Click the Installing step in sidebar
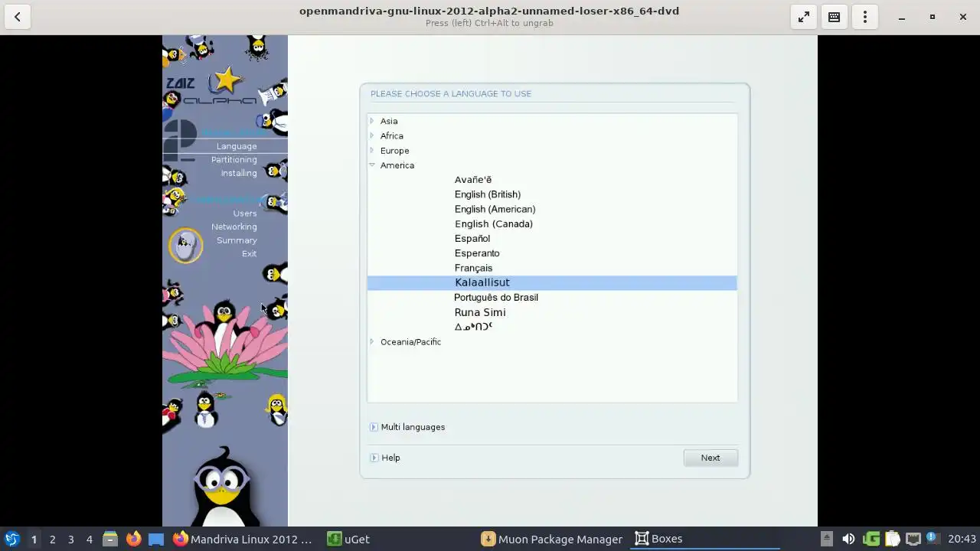Screen dimensions: 980x551 coord(239,173)
